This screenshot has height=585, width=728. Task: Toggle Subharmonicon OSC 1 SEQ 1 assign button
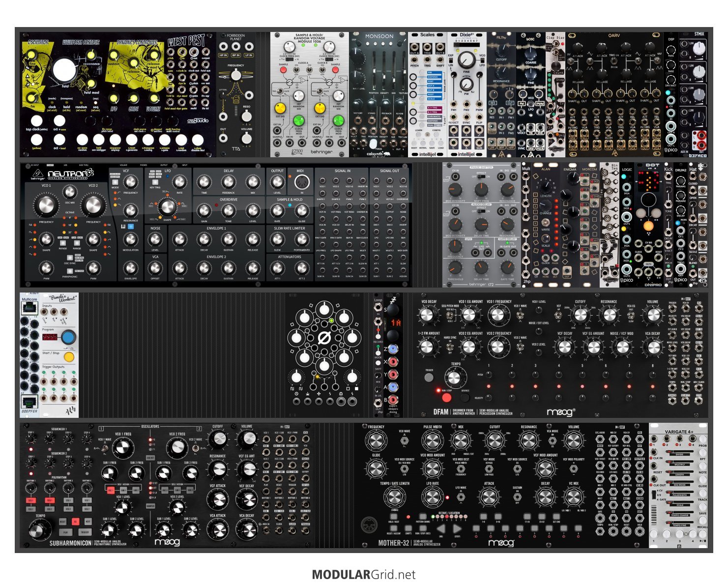(x=110, y=490)
